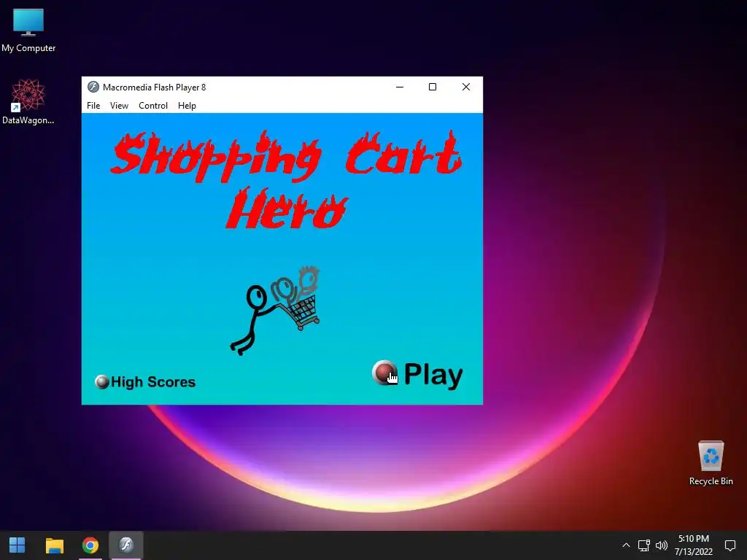Select the Recycle Bin desktop icon
The height and width of the screenshot is (560, 747).
pos(711,463)
